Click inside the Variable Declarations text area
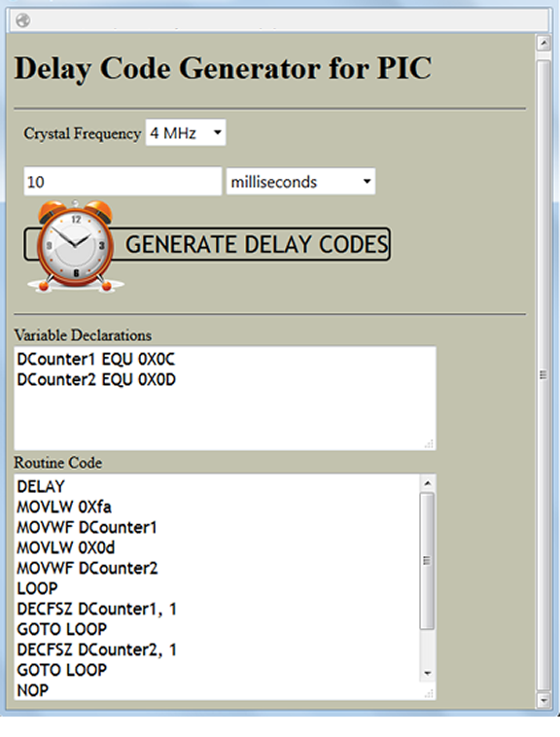The width and height of the screenshot is (560, 737). (x=225, y=399)
